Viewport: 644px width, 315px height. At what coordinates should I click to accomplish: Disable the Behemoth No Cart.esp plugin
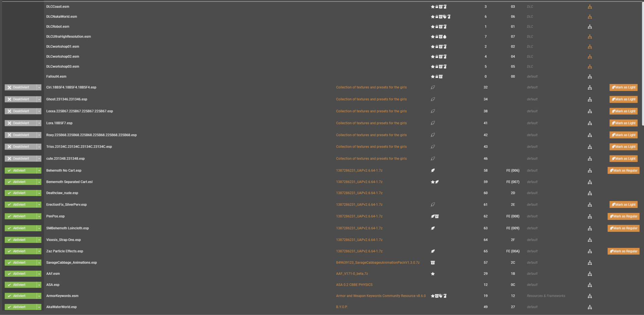point(20,171)
